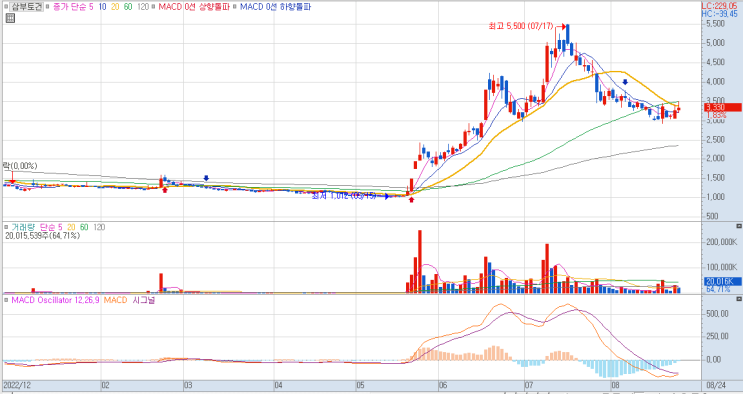Screen dimensions: 743x394
Task: Click the LC:229.05 value at top right
Action: 719,6
